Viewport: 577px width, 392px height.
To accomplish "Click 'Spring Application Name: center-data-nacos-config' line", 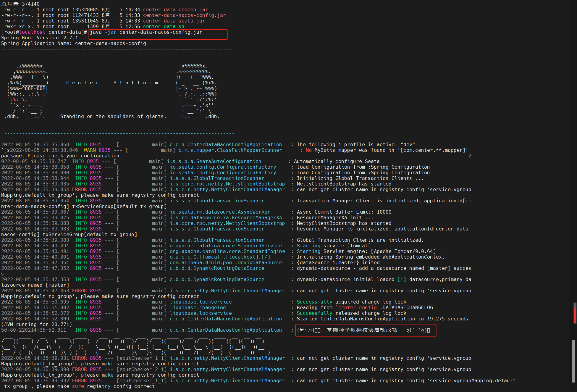I will pyautogui.click(x=74, y=43).
